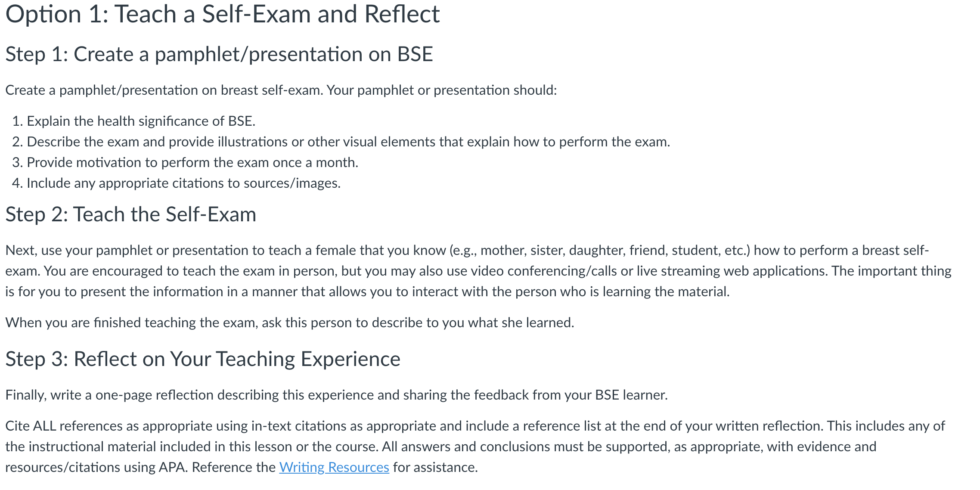980x490 pixels.
Task: Click the sentence 'Create a pamphlet/presentation on breast self-exam'
Action: click(x=164, y=90)
